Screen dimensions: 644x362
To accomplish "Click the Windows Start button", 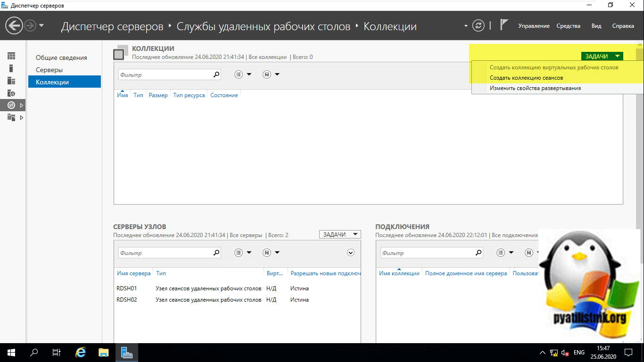I will (x=11, y=352).
